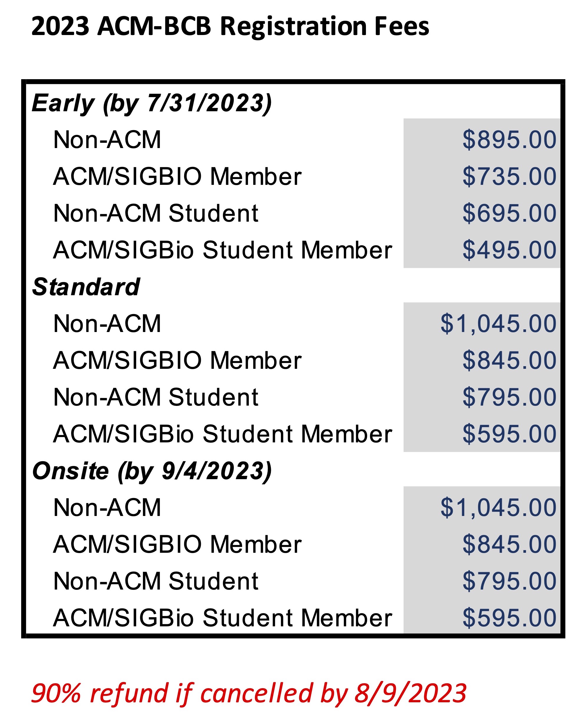
Task: Click the 2023 ACM-BCB Registration Fees title
Action: coord(230,26)
